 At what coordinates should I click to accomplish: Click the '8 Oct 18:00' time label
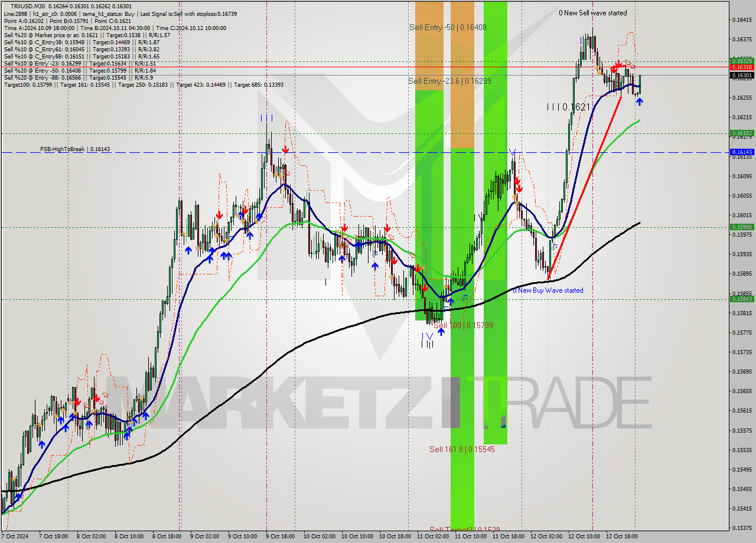pyautogui.click(x=167, y=537)
